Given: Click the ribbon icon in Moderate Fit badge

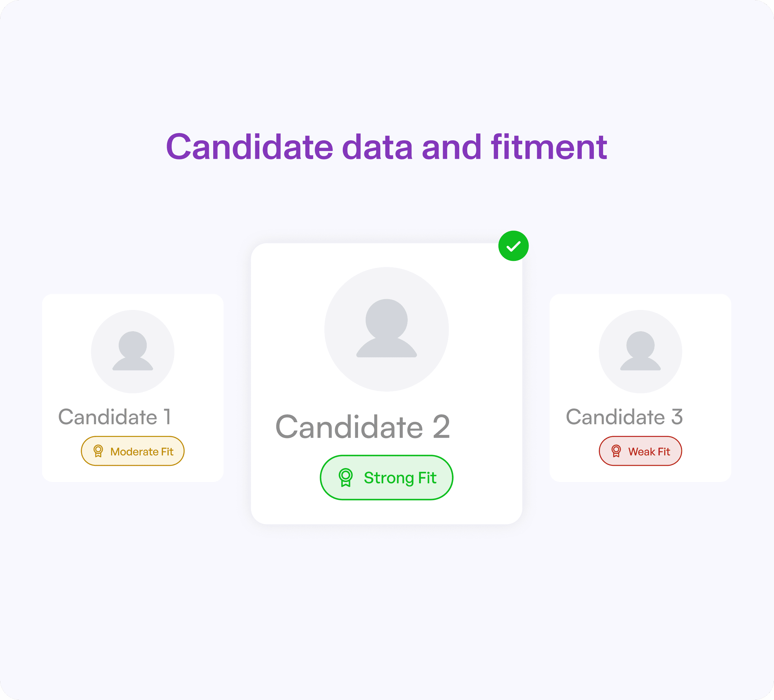Looking at the screenshot, I should tap(98, 451).
